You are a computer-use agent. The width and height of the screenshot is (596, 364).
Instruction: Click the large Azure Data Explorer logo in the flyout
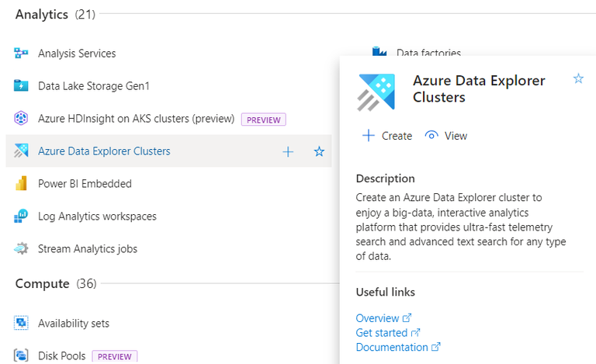pos(376,92)
